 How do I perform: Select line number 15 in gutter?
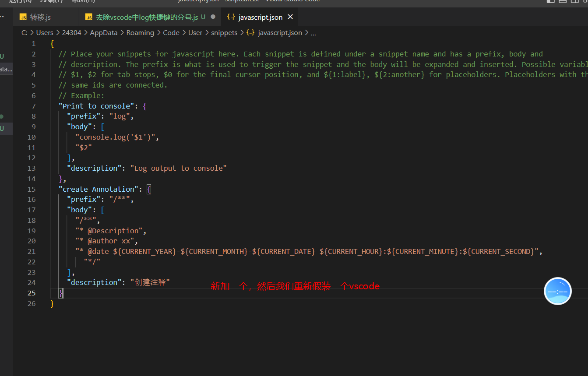[32, 189]
